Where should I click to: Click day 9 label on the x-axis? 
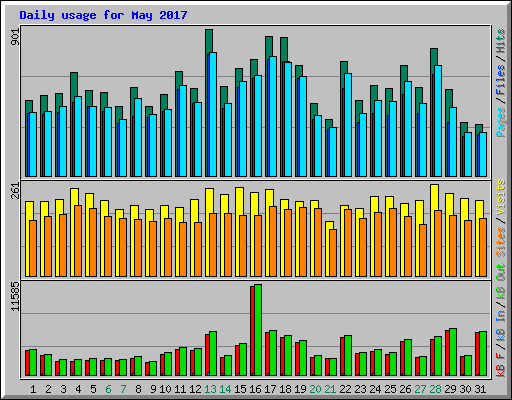click(x=153, y=389)
